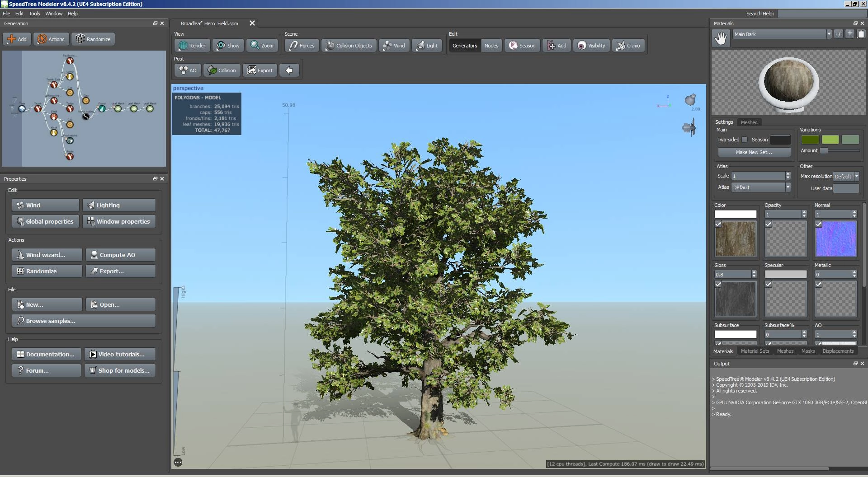
Task: Open the Season edit tool
Action: (522, 46)
